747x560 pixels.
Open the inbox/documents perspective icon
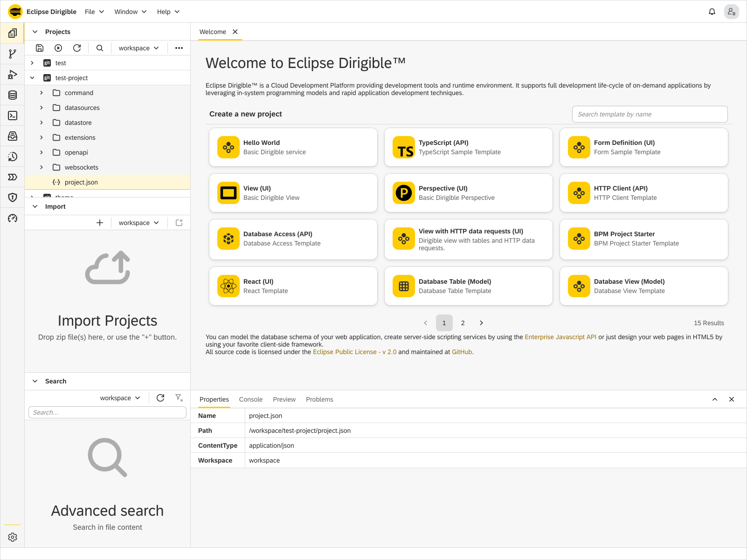[x=13, y=136]
